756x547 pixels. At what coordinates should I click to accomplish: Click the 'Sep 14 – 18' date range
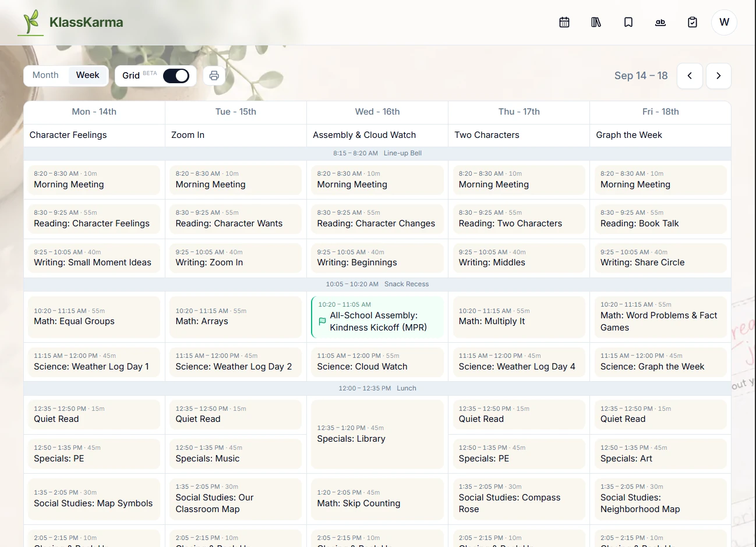coord(641,76)
